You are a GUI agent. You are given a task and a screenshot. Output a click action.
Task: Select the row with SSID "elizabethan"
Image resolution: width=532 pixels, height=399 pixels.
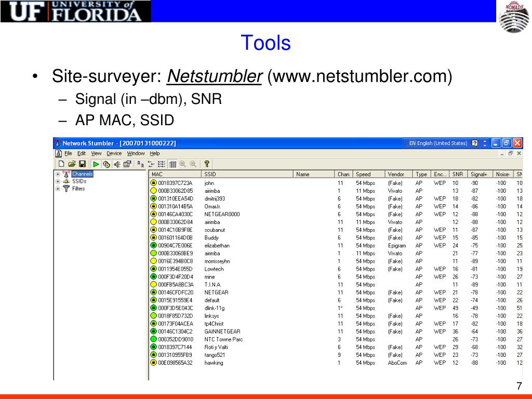336,245
